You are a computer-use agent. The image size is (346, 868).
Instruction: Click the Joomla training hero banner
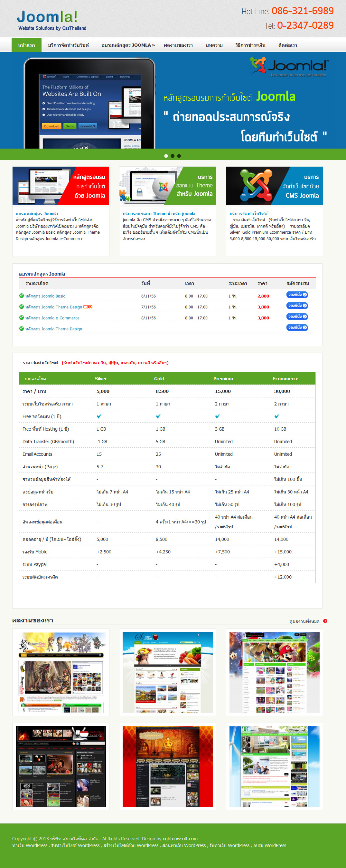click(173, 100)
